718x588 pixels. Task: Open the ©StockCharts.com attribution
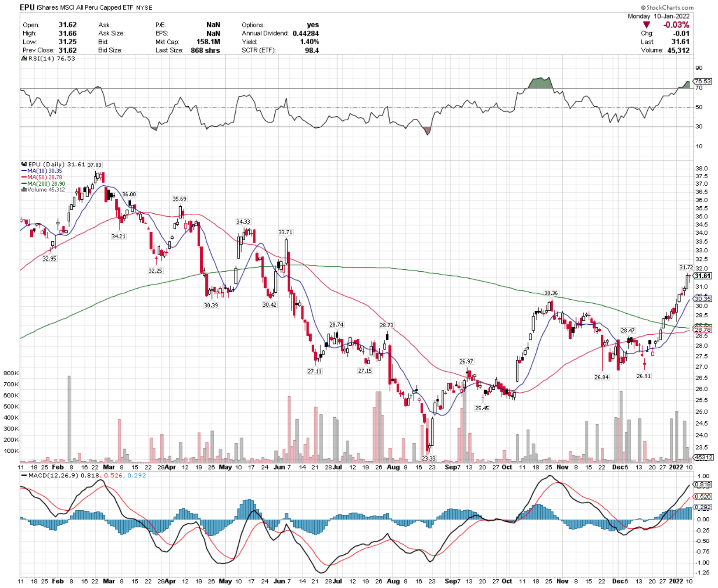click(x=667, y=7)
